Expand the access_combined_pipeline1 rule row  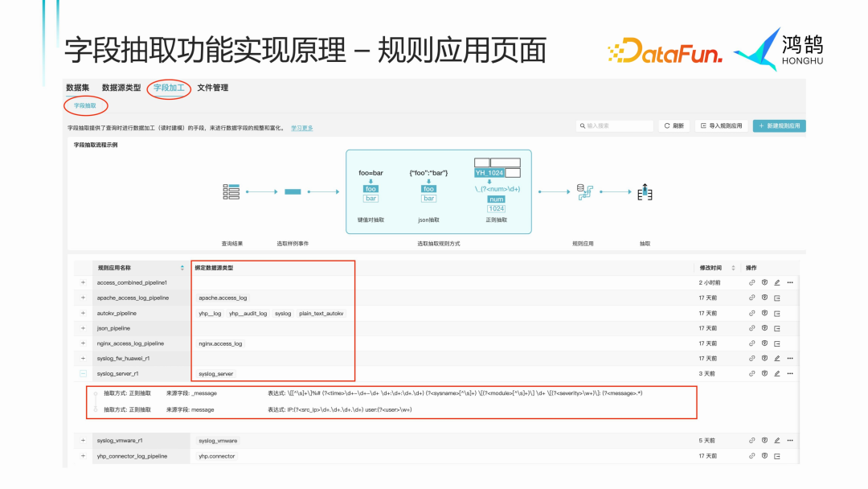[x=83, y=282]
